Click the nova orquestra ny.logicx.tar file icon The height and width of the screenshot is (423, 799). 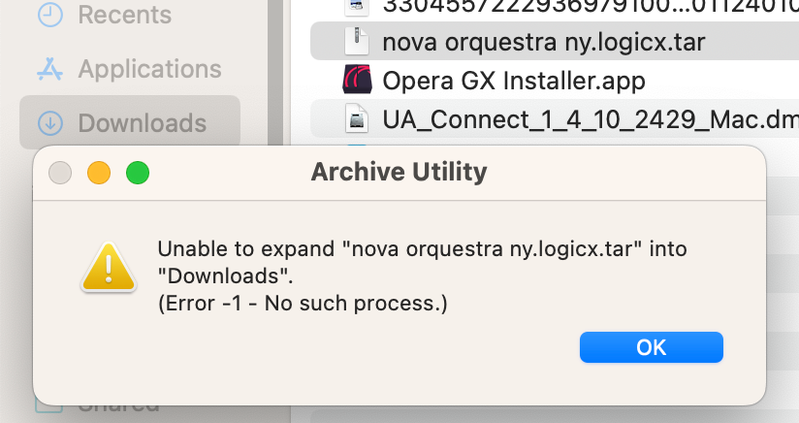[357, 42]
